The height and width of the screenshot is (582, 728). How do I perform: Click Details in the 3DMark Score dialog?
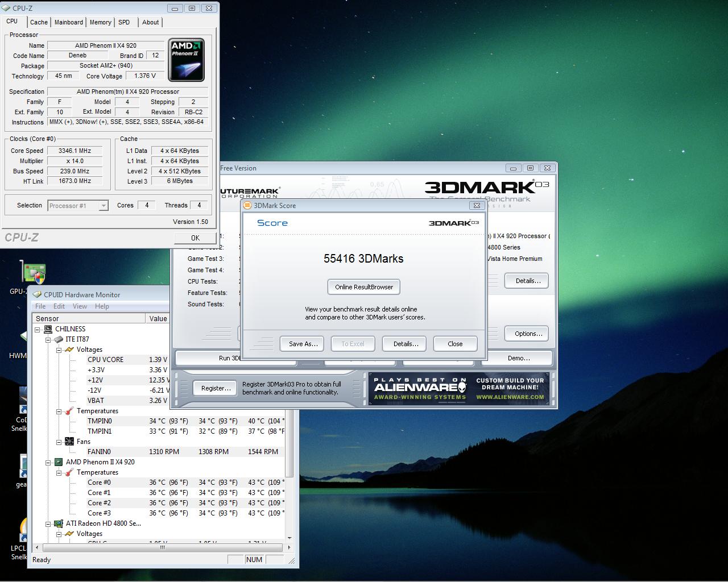(x=406, y=344)
